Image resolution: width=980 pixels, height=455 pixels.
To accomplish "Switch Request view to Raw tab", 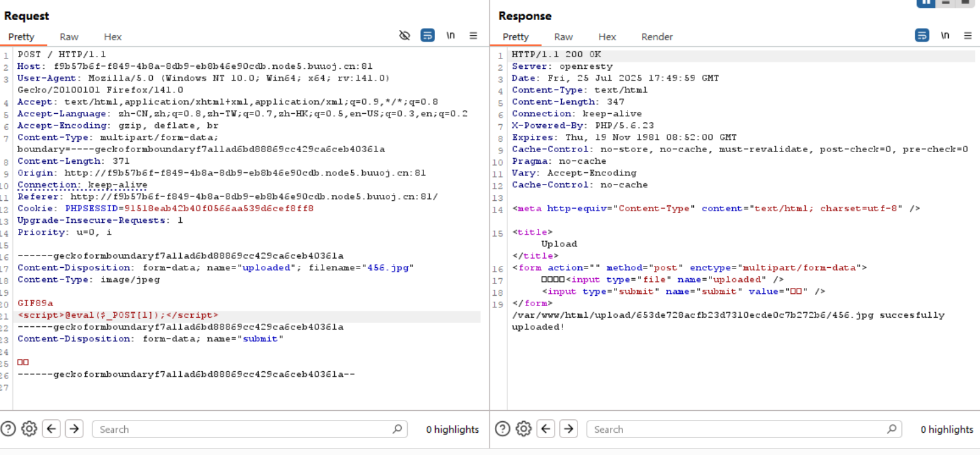I will (x=69, y=37).
